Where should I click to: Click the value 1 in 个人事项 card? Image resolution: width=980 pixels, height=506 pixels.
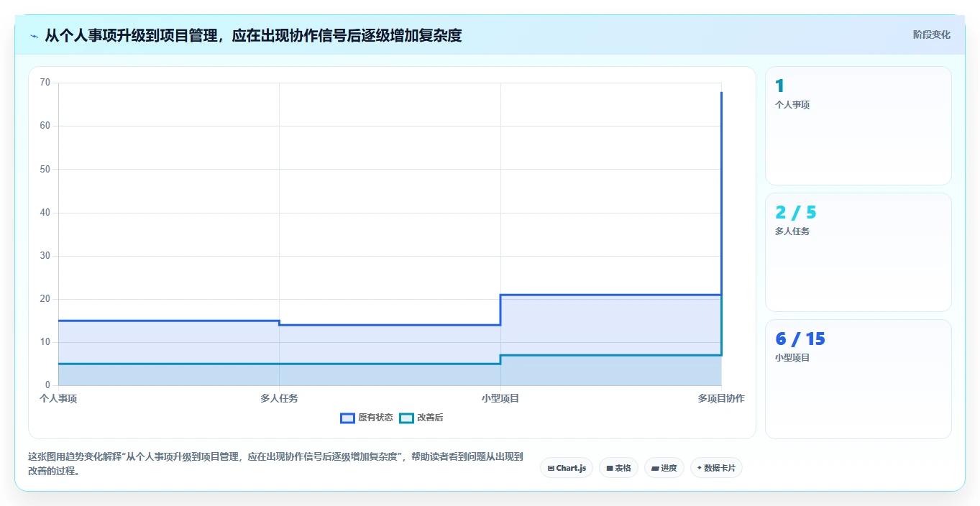click(779, 86)
